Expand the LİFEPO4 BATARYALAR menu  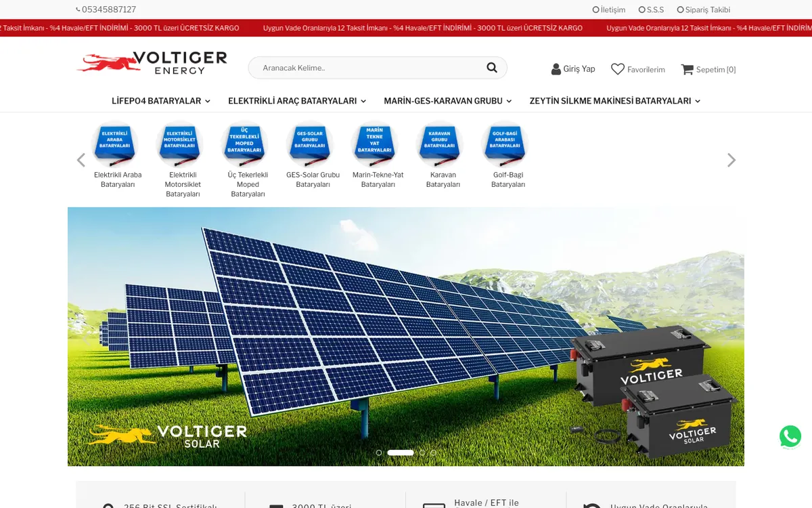pyautogui.click(x=161, y=101)
